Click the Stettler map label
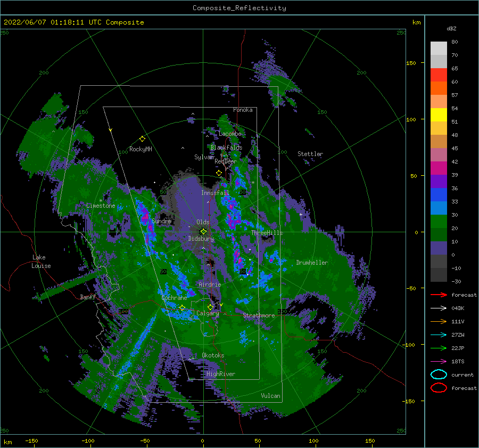 [310, 154]
